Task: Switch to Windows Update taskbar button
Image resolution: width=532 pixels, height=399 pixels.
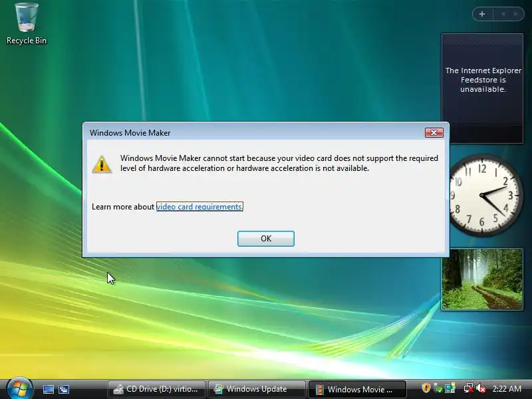Action: pyautogui.click(x=256, y=389)
